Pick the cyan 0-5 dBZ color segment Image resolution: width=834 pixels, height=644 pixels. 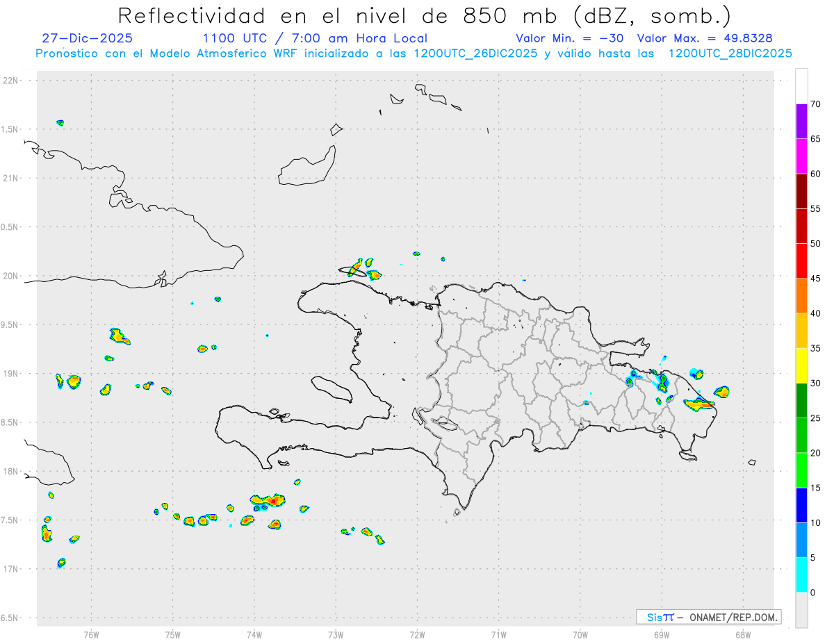point(801,575)
